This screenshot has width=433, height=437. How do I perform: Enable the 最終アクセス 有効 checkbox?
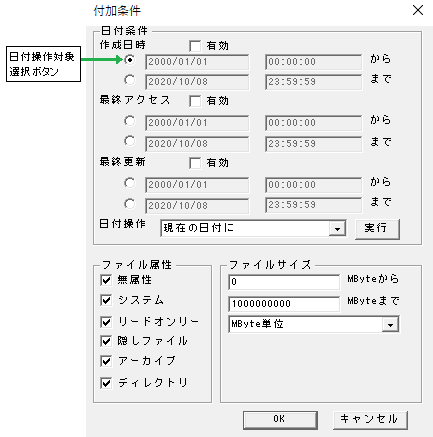195,101
